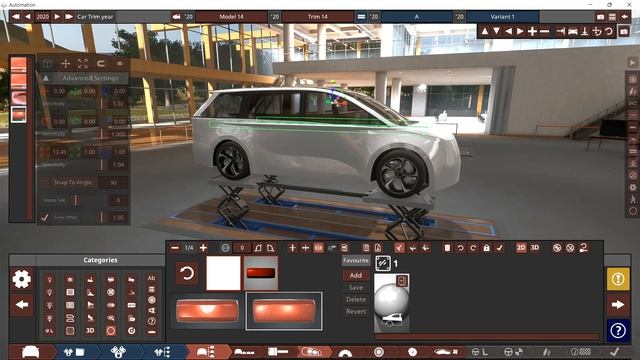Image resolution: width=640 pixels, height=360 pixels.
Task: Click the redo rotate arrow in fixture toolbar
Action: [x=473, y=248]
